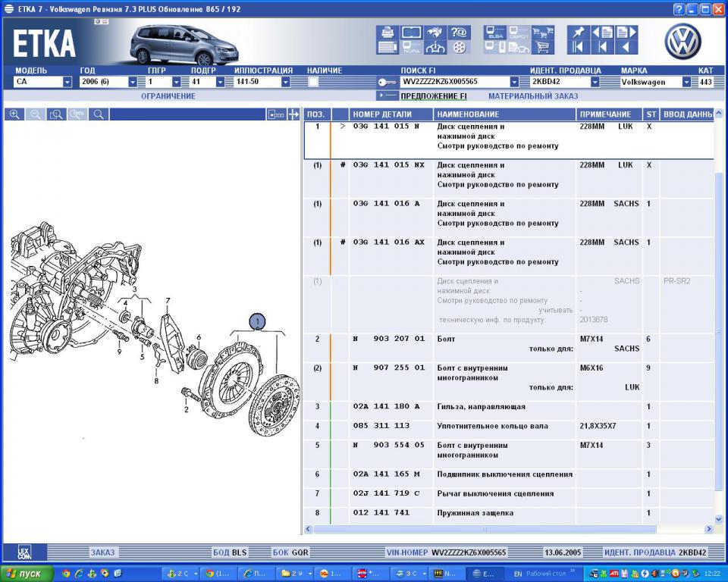Click the key icon beside ПОИСК FI
Screen dimensions: 728x582
tap(386, 82)
